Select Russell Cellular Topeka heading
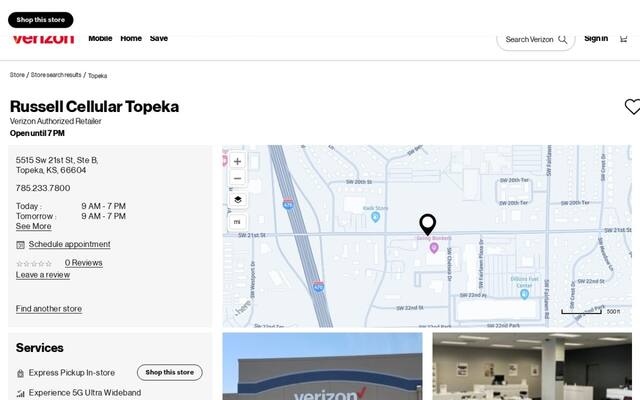Viewport: 640px width, 400px height. (94, 107)
